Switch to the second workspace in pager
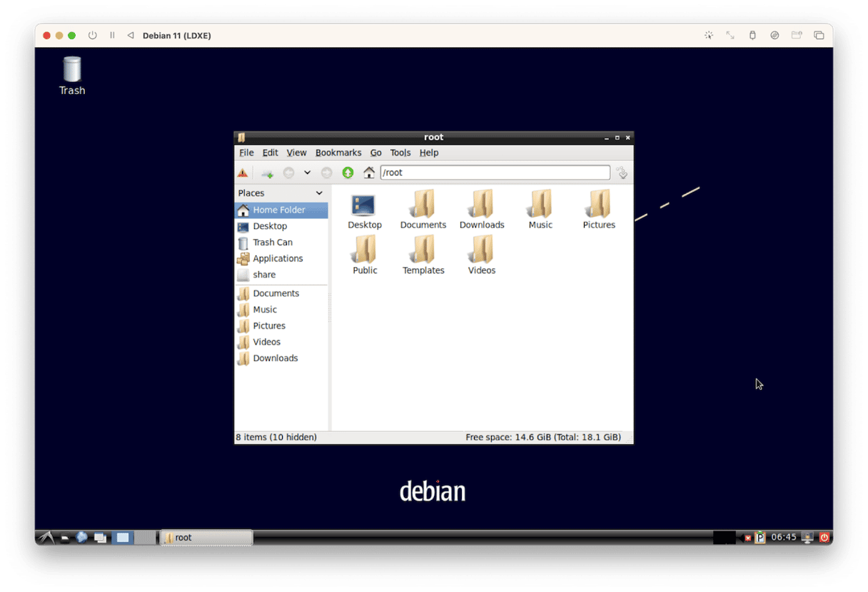The width and height of the screenshot is (868, 592). pos(145,537)
